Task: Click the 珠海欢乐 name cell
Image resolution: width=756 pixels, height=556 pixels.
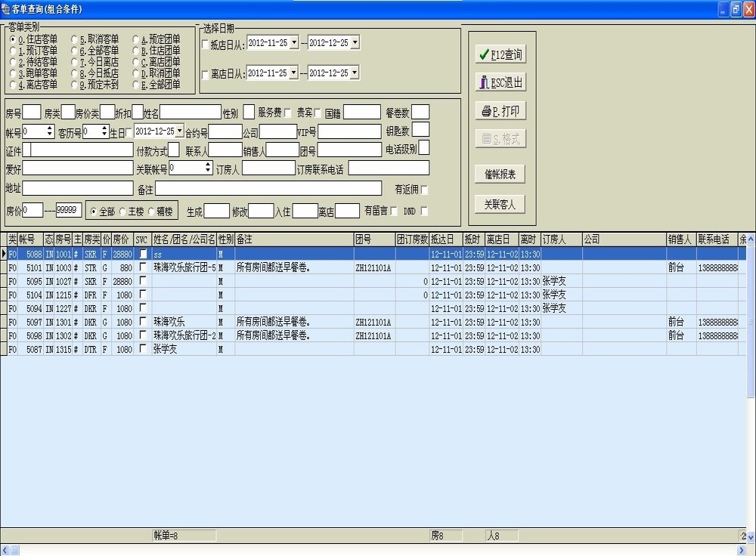Action: tap(184, 322)
